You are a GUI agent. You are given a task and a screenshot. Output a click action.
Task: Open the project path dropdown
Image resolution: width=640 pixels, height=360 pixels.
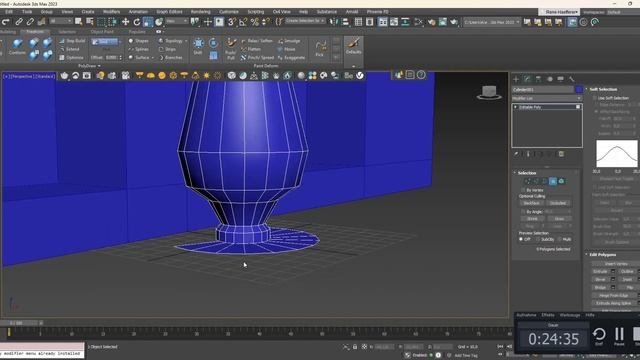[x=492, y=22]
